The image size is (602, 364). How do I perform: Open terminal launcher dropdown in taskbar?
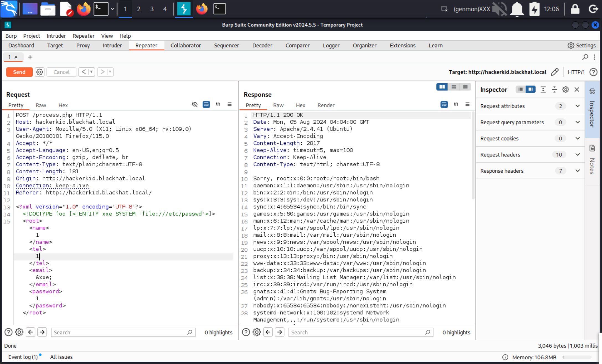[x=112, y=9]
